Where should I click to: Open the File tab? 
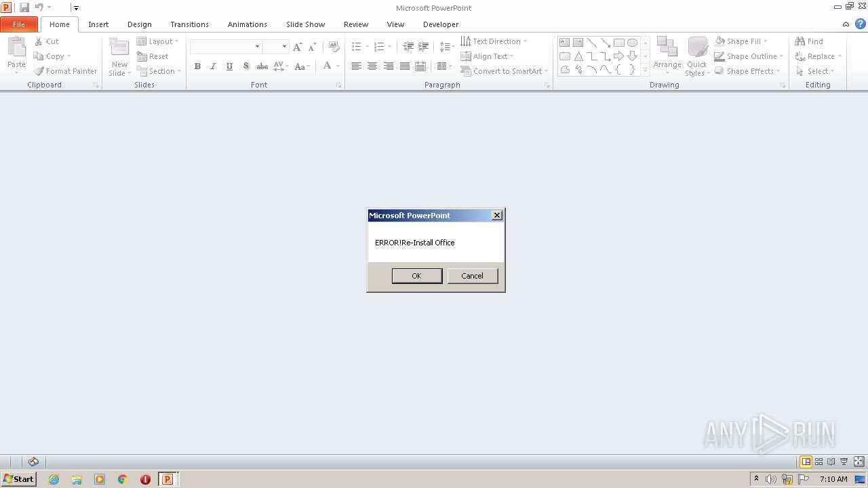tap(19, 24)
